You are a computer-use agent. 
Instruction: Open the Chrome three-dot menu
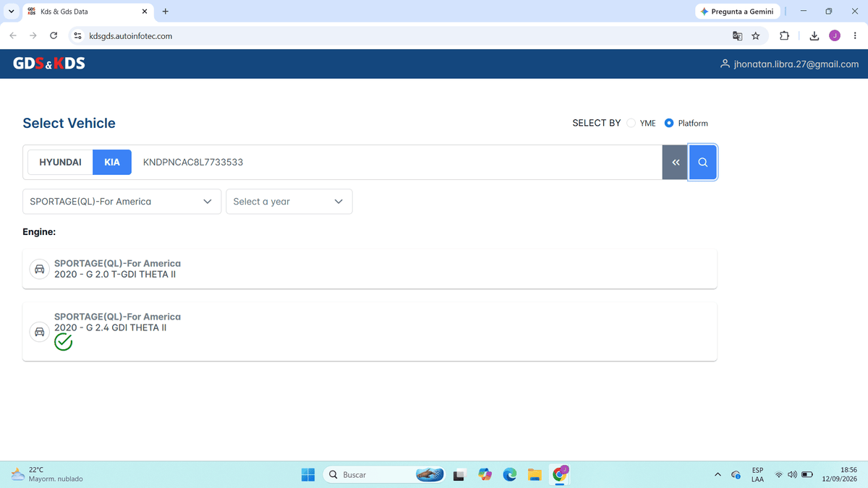coord(854,35)
